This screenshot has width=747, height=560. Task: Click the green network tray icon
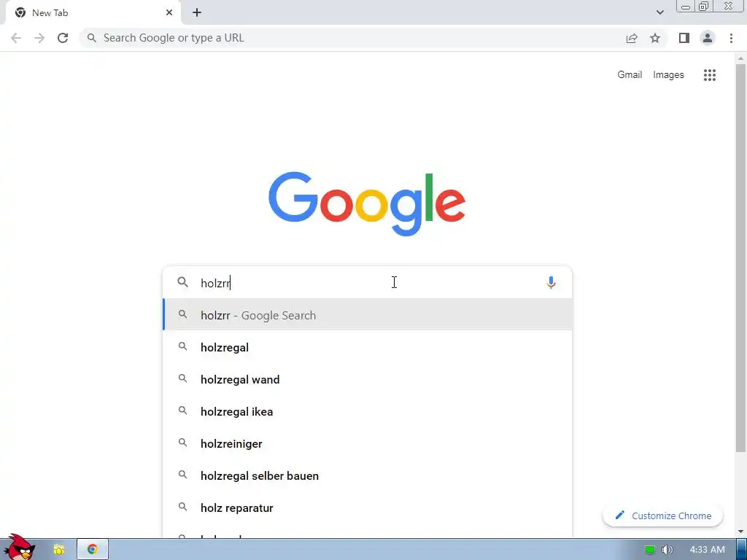[x=650, y=550]
